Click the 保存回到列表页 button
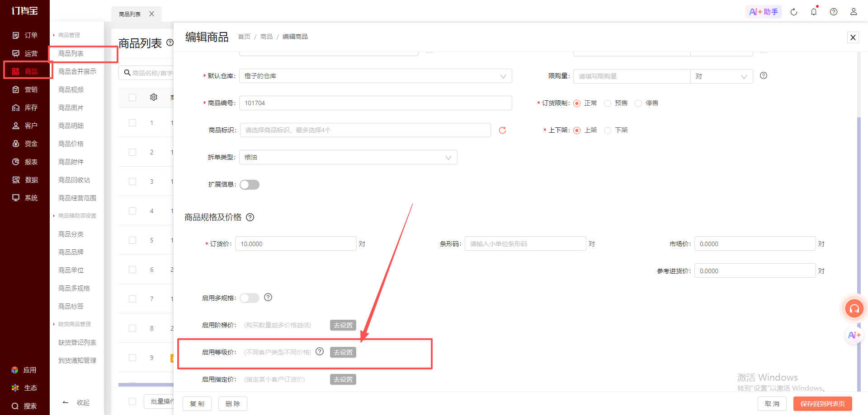Viewport: 868px width, 415px height. coord(823,404)
